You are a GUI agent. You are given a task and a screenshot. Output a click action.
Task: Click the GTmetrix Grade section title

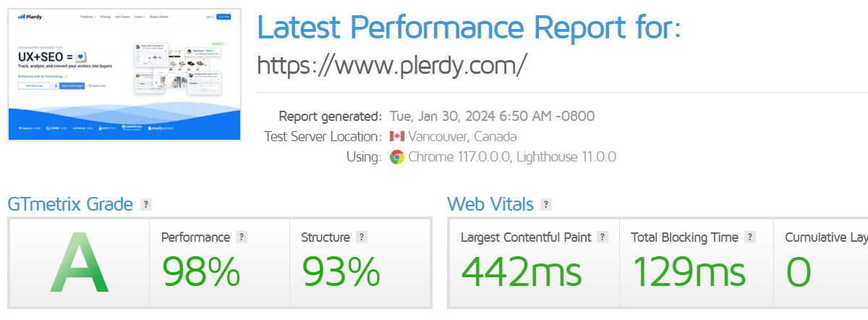point(70,205)
